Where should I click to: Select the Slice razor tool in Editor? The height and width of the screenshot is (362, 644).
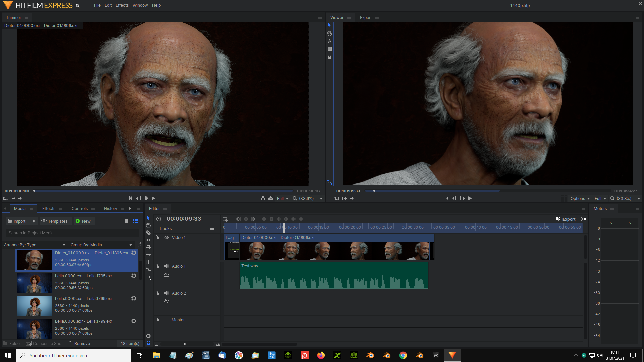(148, 233)
